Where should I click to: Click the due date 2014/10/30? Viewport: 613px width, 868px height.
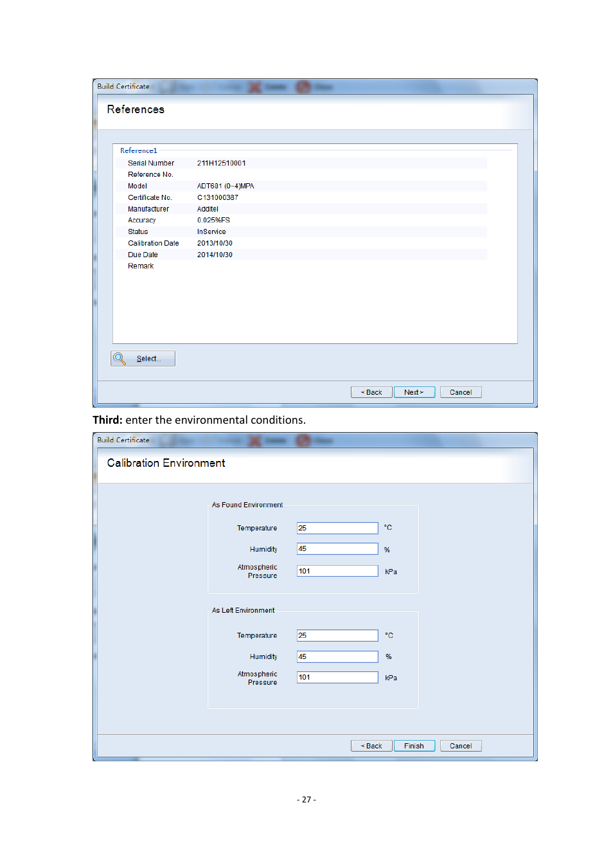(215, 255)
